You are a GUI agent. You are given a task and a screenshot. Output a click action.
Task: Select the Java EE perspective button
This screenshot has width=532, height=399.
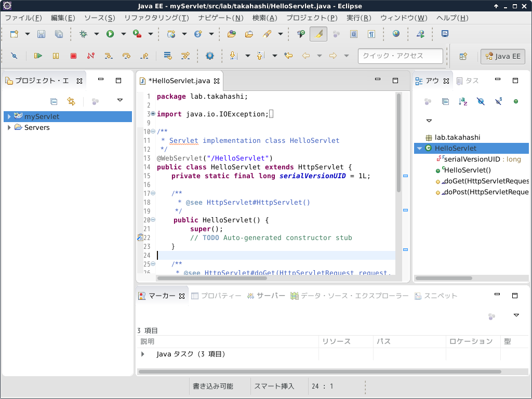pyautogui.click(x=503, y=56)
